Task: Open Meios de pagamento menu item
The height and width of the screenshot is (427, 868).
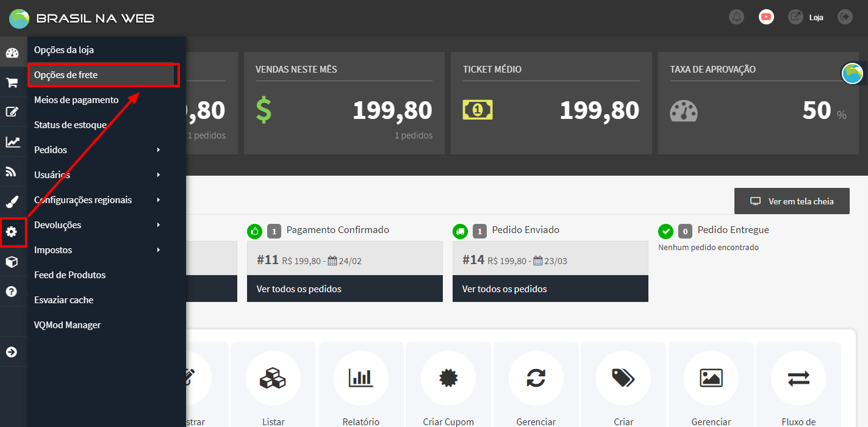Action: [76, 100]
